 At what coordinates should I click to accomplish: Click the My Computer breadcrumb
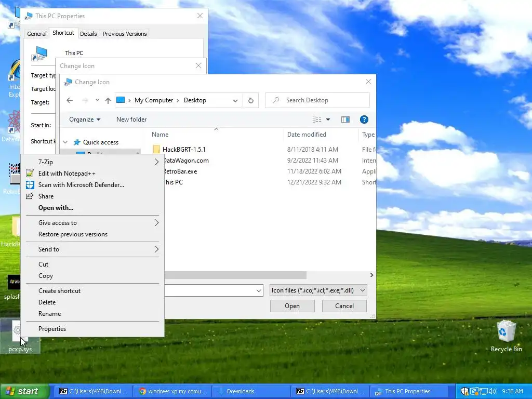tap(154, 100)
